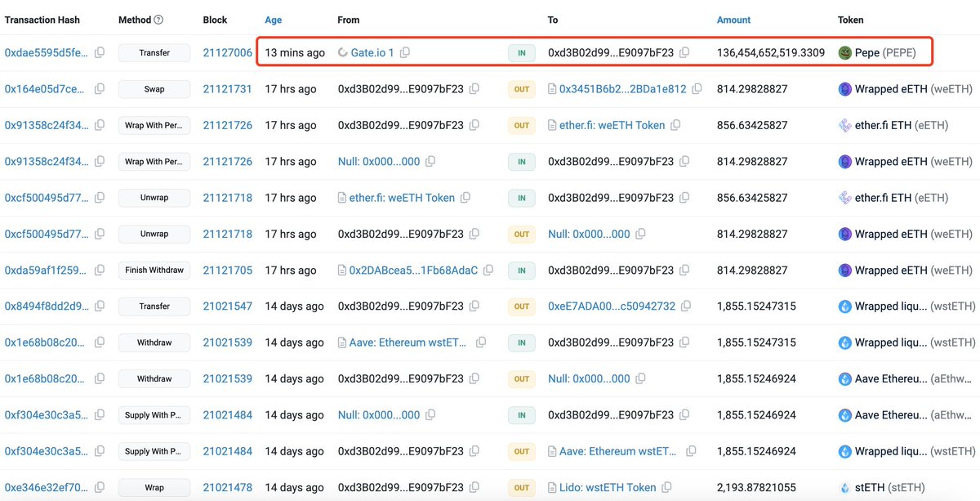Click the OUT badge on the Swap row

point(521,88)
